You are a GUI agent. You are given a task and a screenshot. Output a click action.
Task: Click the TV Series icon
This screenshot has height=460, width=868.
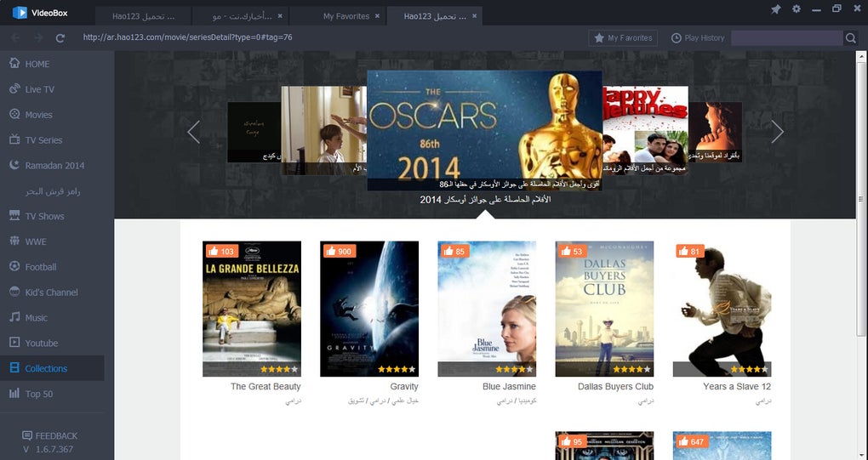[14, 139]
